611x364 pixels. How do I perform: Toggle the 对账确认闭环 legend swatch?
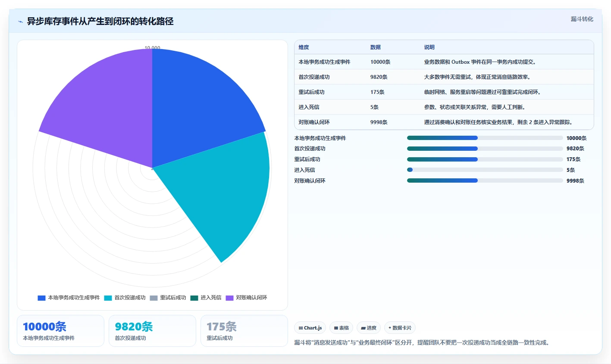(229, 298)
